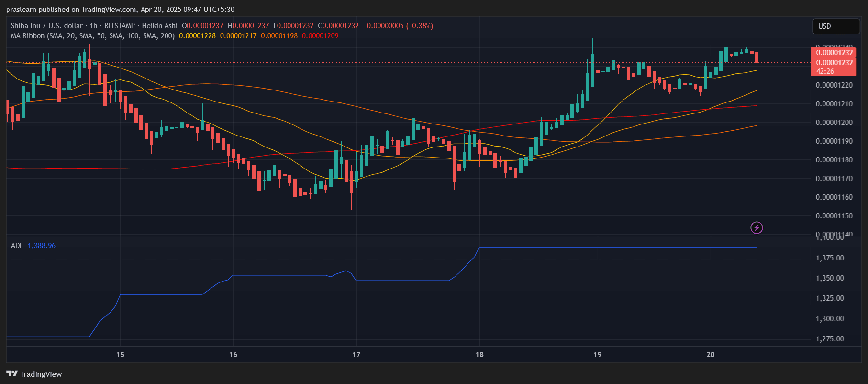Click the yellow SMA value 0.00001228

coord(197,36)
